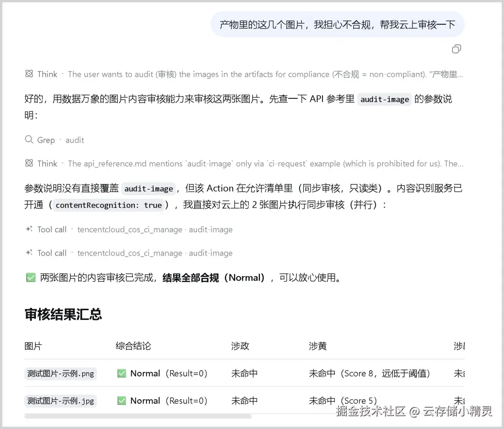
Task: Click the first Think brain icon
Action: (x=29, y=74)
